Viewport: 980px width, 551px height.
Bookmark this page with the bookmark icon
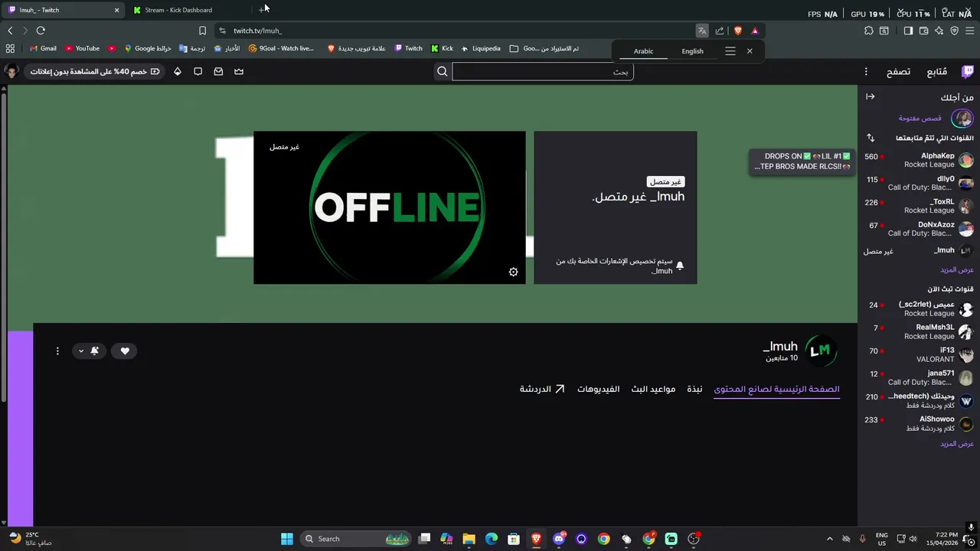click(x=202, y=31)
